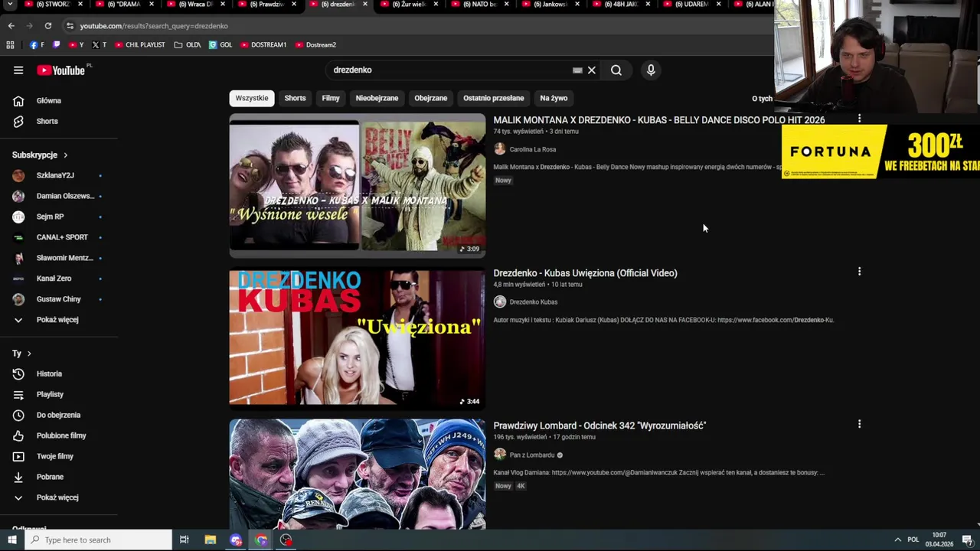This screenshot has width=980, height=551.
Task: Open options menu for Kubas Uwięziona video
Action: point(859,272)
